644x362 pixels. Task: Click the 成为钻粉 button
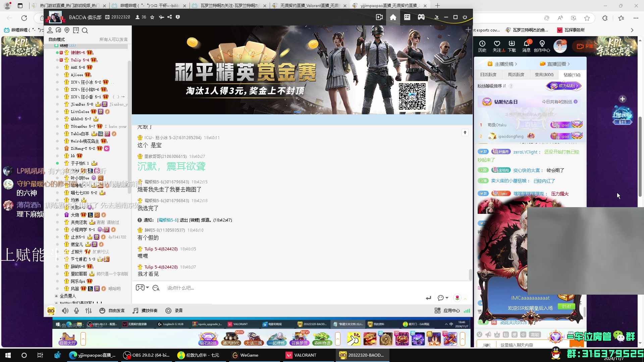click(564, 86)
